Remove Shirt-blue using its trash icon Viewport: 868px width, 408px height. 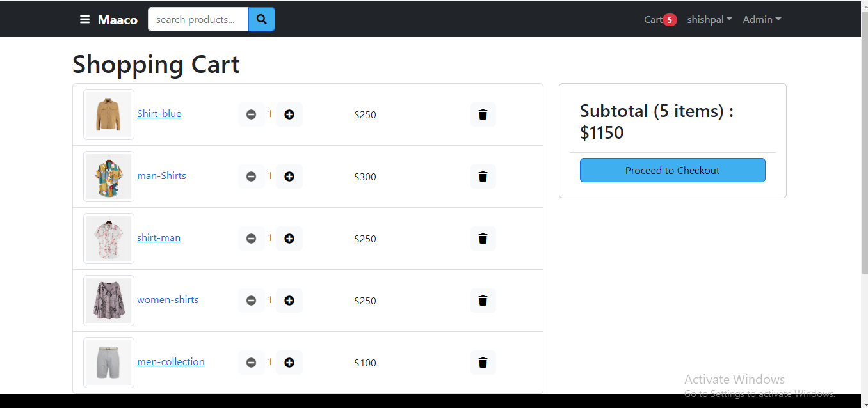pos(483,114)
